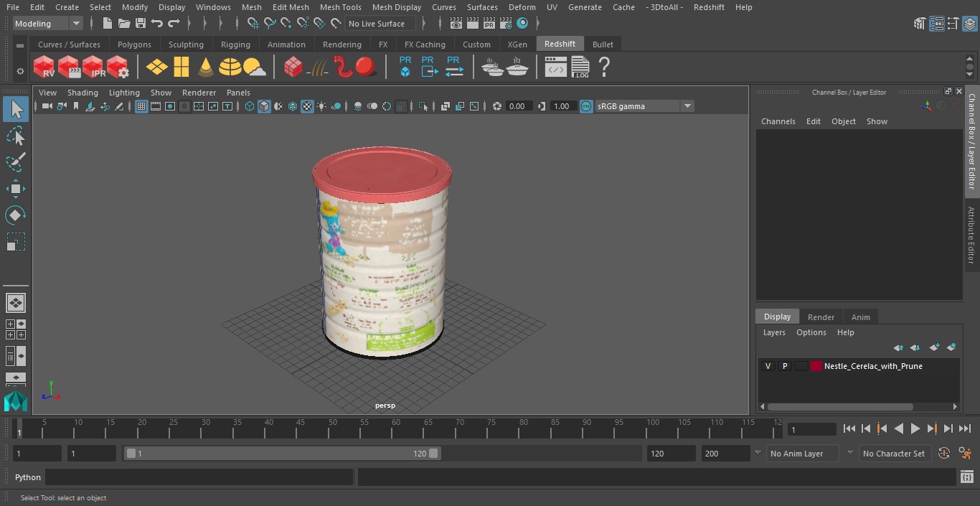Open the Redshift menu in menu bar
This screenshot has width=980, height=506.
click(709, 7)
